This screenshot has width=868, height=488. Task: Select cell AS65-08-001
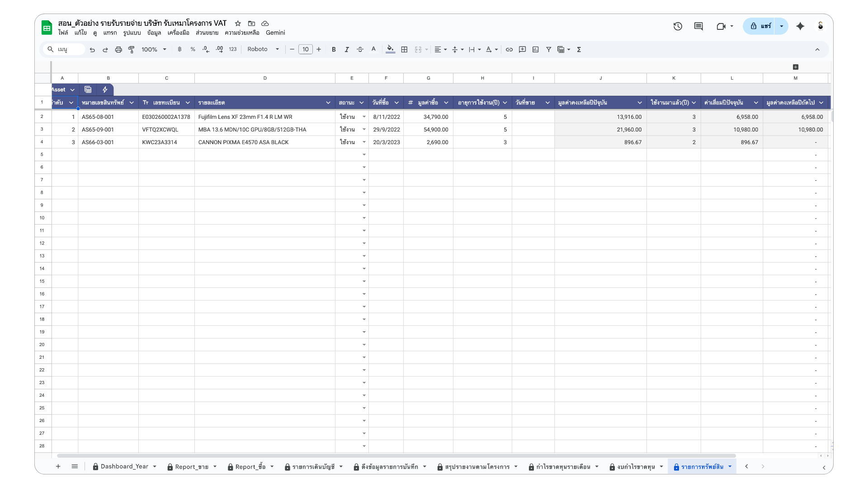pyautogui.click(x=108, y=117)
